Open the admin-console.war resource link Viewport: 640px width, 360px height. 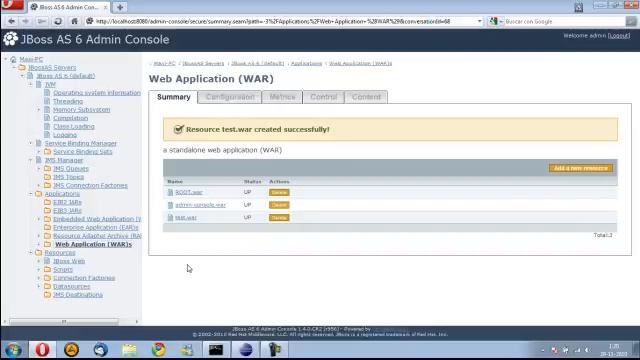click(200, 205)
